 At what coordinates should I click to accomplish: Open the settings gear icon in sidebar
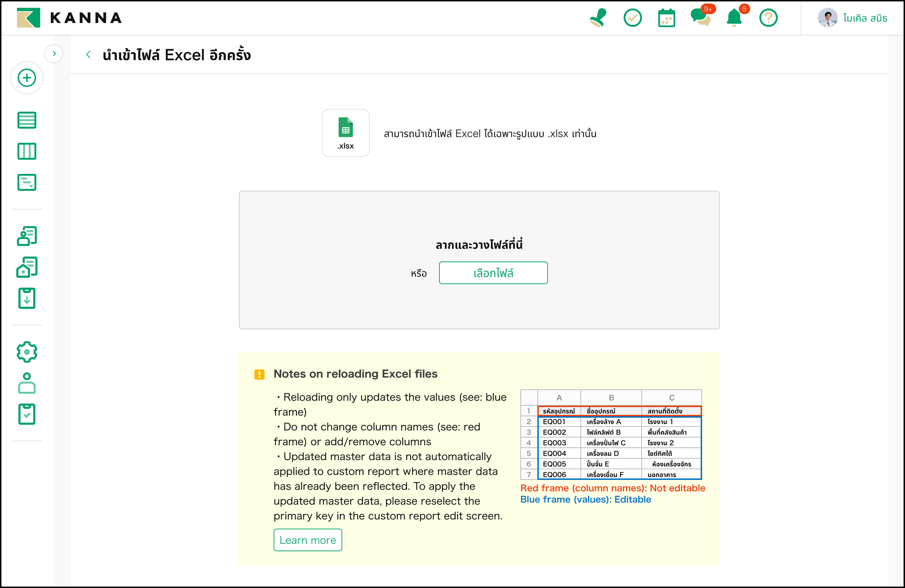[27, 352]
